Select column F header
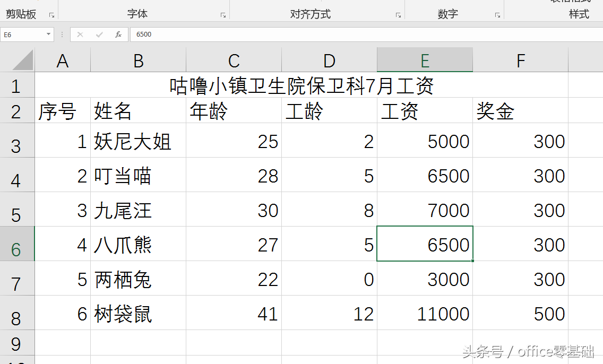Viewport: 603px width, 364px height. click(521, 60)
